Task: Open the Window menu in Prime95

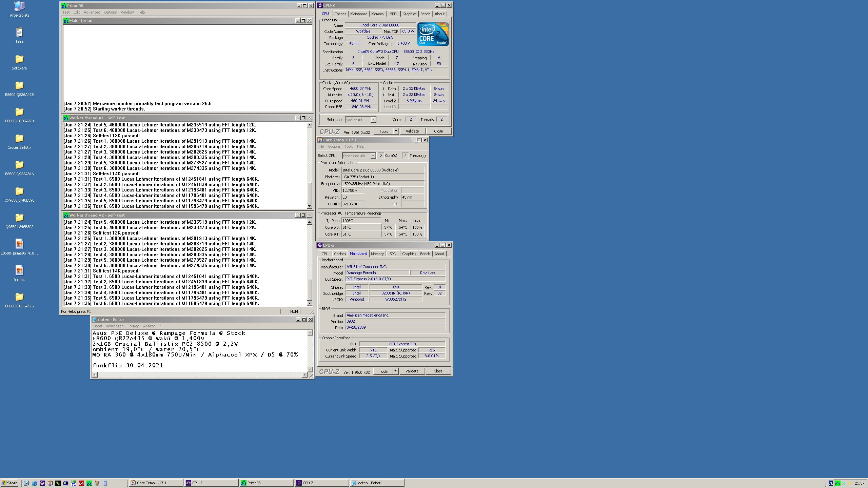Action: [127, 12]
